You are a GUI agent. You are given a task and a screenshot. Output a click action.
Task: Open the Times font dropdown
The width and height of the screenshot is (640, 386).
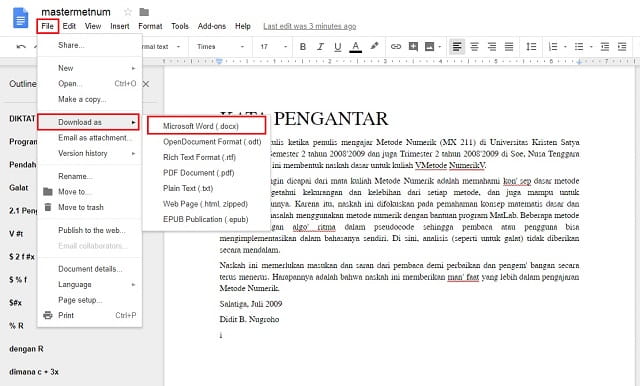[221, 47]
